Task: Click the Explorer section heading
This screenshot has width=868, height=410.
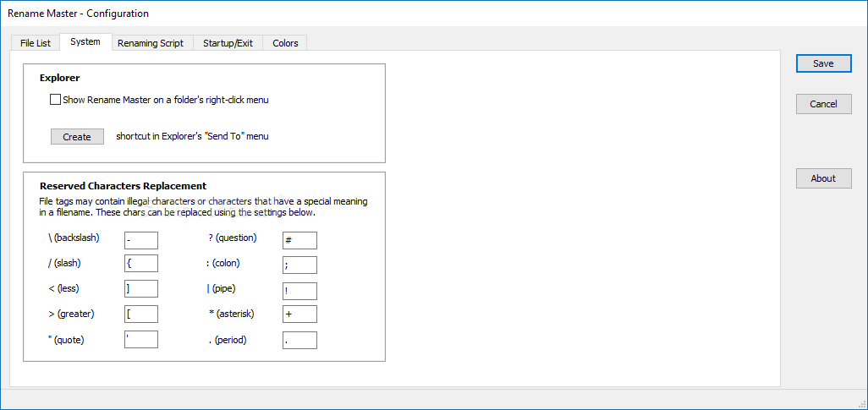Action: pos(60,78)
